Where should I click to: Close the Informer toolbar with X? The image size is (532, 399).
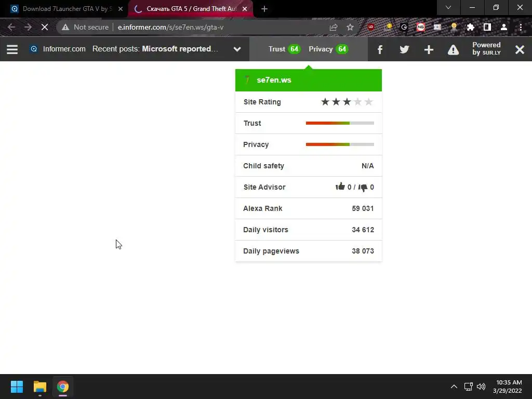pos(520,50)
